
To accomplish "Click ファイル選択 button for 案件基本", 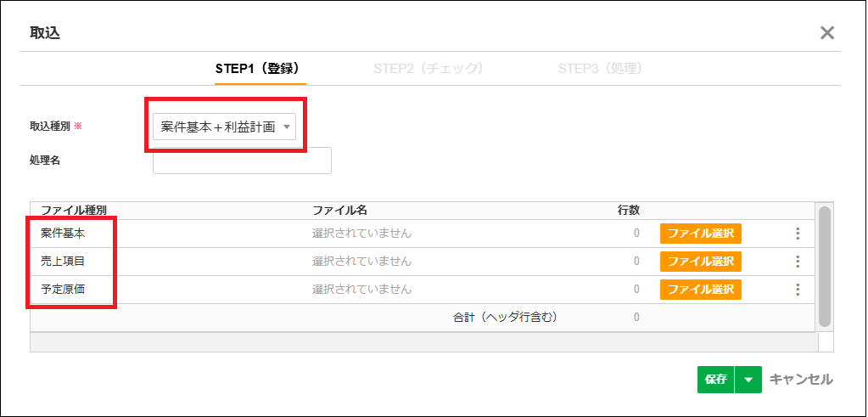I will pos(700,234).
